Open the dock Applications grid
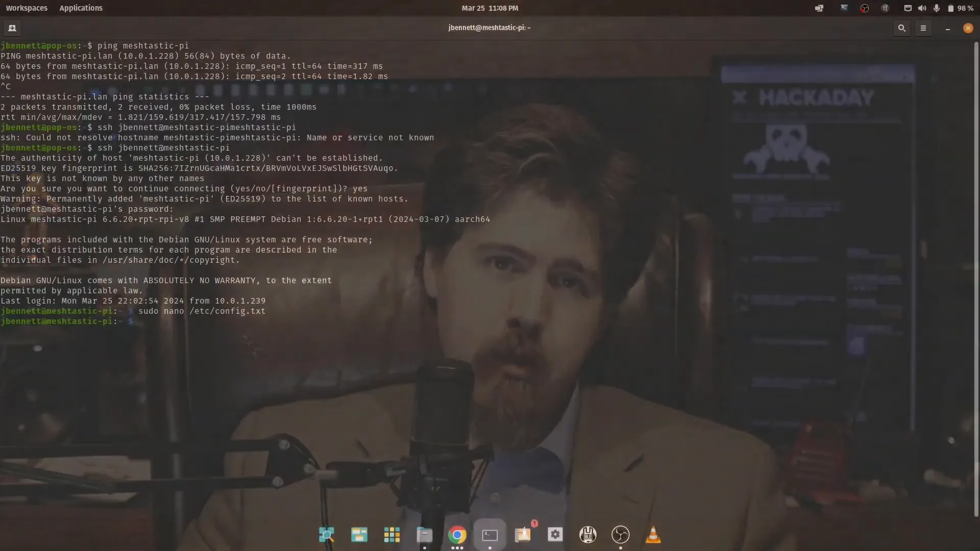This screenshot has height=551, width=980. 392,535
